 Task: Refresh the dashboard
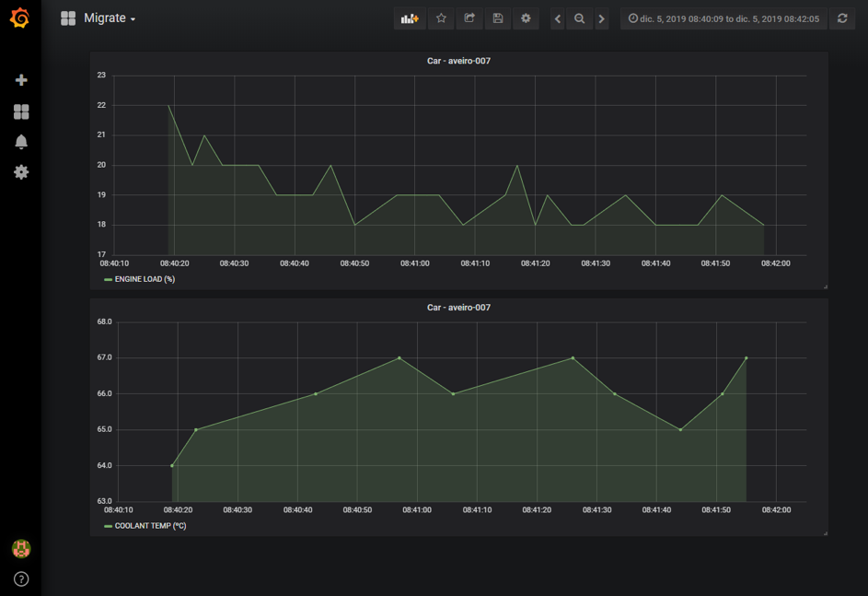coord(842,18)
